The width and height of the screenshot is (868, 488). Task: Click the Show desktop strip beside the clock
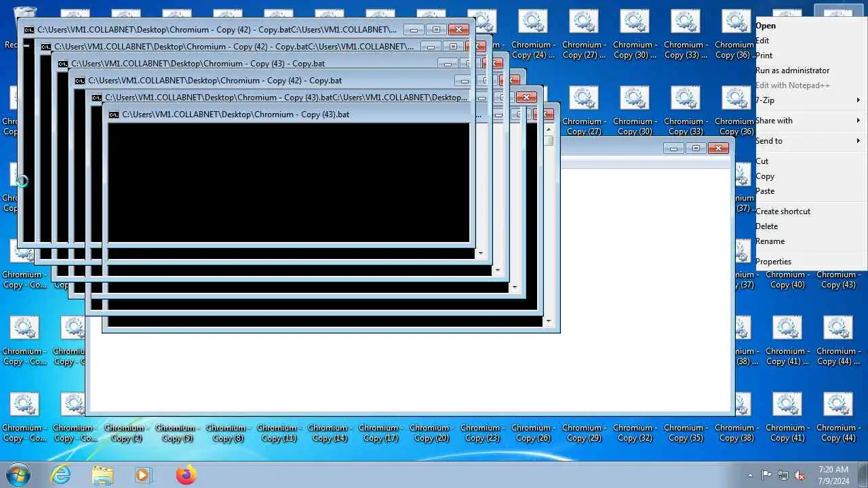pyautogui.click(x=863, y=474)
